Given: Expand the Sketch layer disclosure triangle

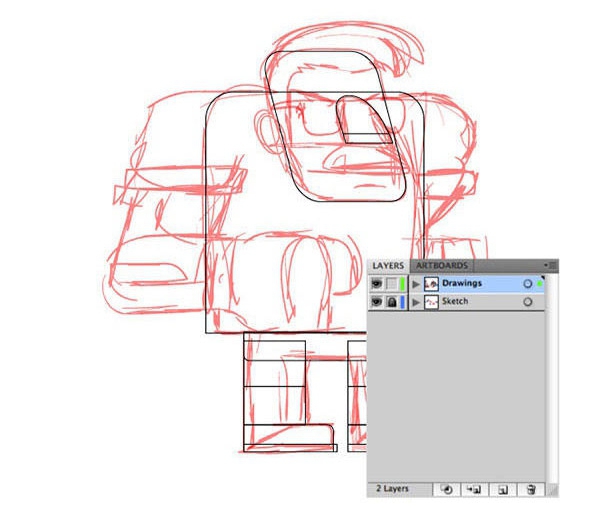Looking at the screenshot, I should 415,302.
